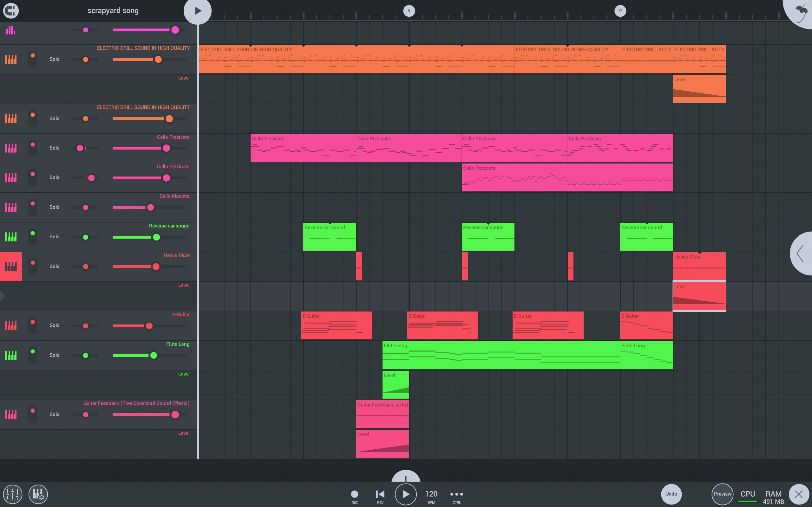The image size is (812, 507).
Task: Open the Heavy Mute piano roll icon
Action: pyautogui.click(x=11, y=266)
